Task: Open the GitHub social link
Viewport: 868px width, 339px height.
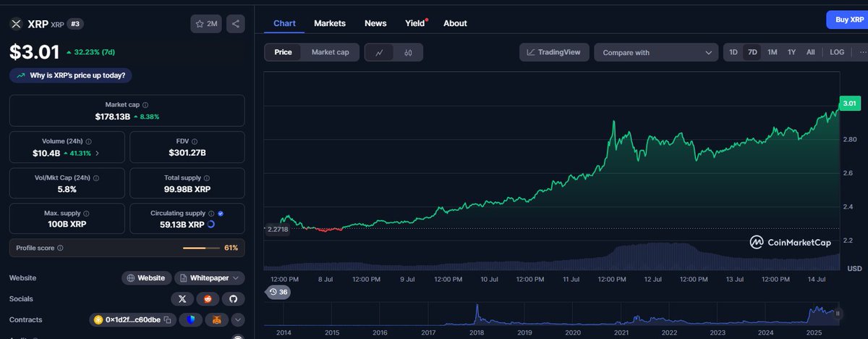Action: click(x=232, y=298)
